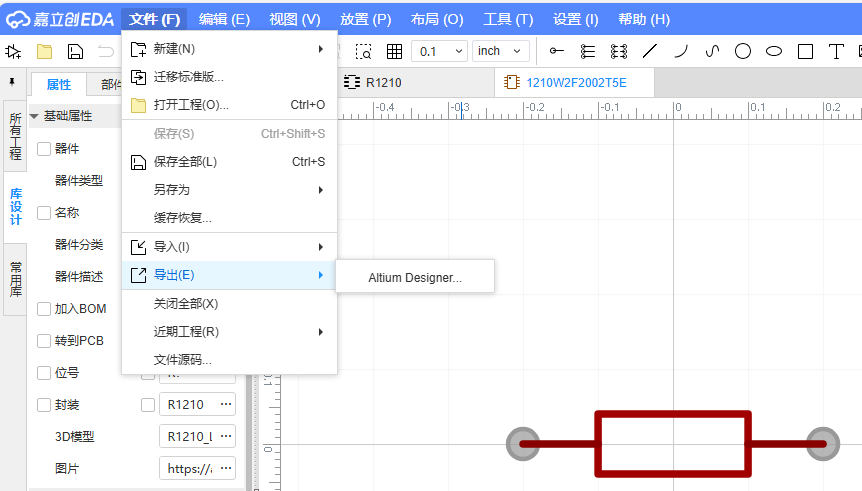Select the dual-row pin array tool
Screen dimensions: 862x491
pyautogui.click(x=619, y=52)
